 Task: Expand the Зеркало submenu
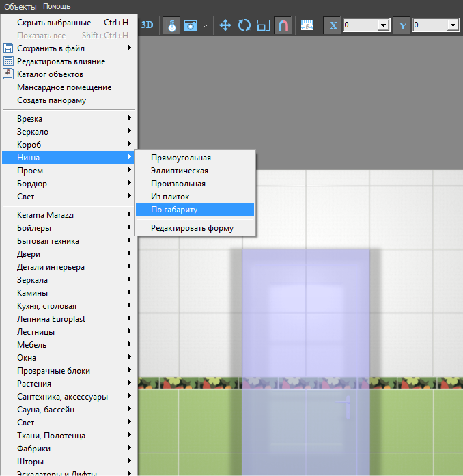click(70, 132)
